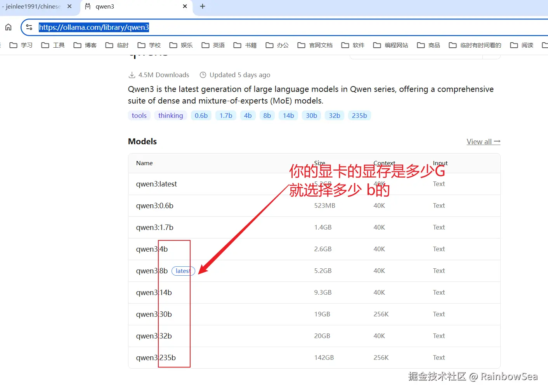Viewport: 548px width, 392px height.
Task: Click the 142GB size cell
Action: (324, 357)
